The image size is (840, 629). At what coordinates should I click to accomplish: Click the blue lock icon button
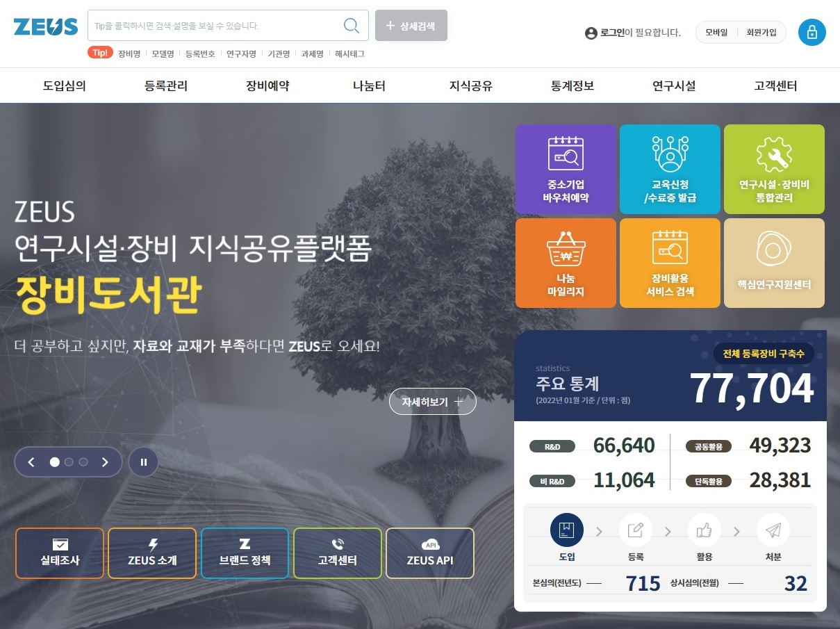pos(812,32)
